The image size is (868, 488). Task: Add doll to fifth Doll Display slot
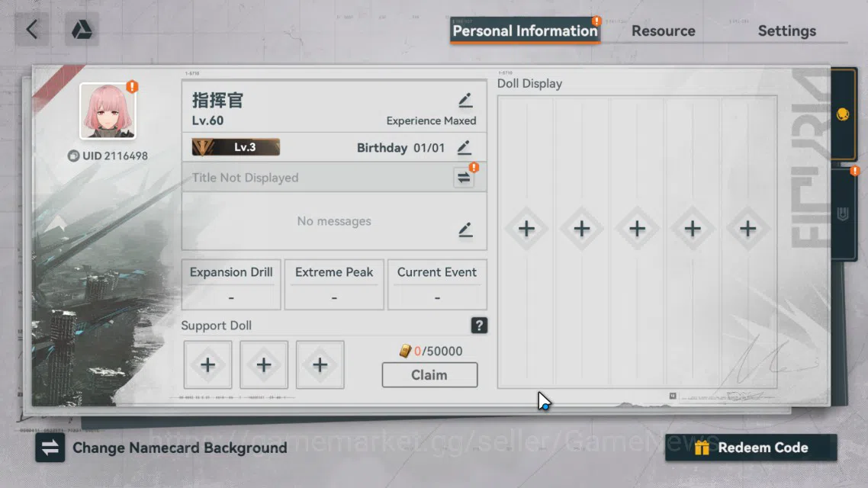point(748,229)
